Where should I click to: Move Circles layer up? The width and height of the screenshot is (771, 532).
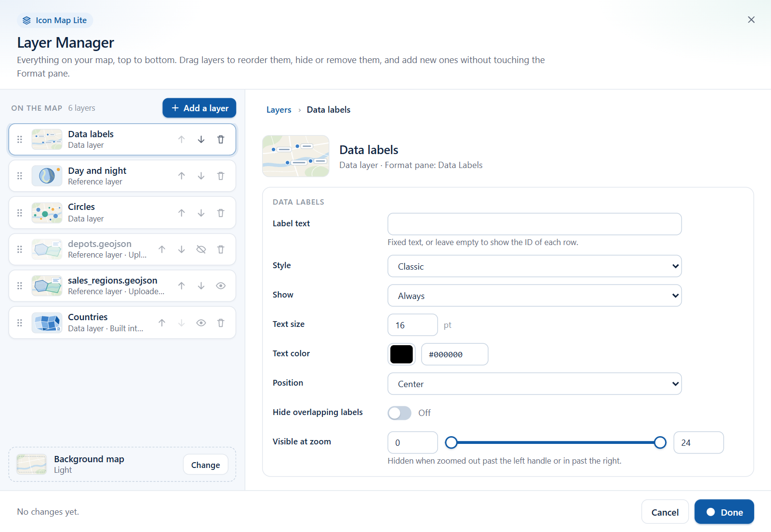(x=182, y=213)
